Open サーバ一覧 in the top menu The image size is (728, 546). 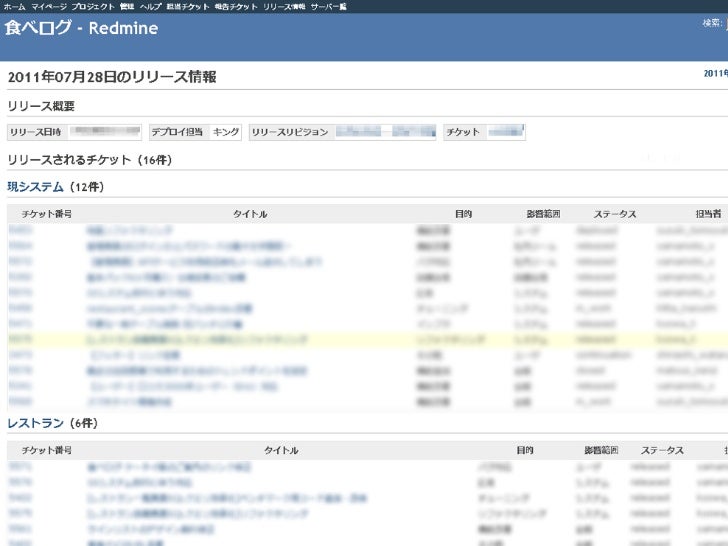click(x=329, y=6)
